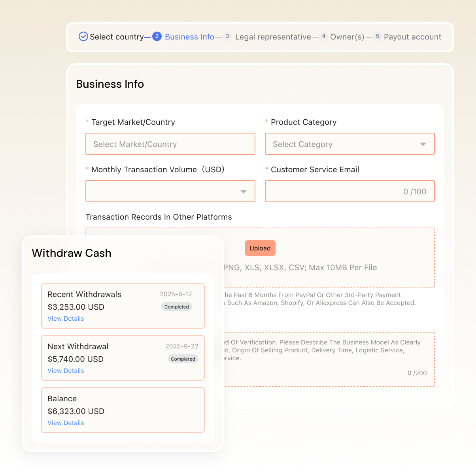
Task: Click the Upload button
Action: tap(260, 248)
